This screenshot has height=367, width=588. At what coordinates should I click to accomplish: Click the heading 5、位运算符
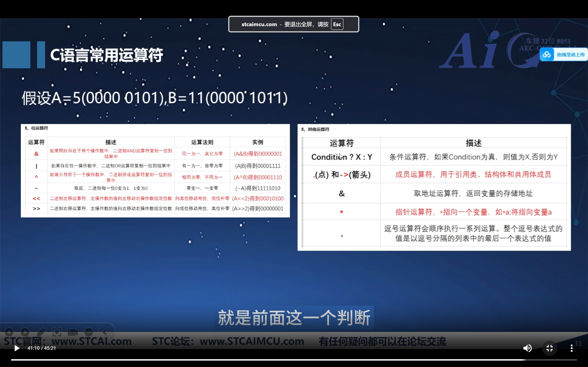tap(37, 128)
